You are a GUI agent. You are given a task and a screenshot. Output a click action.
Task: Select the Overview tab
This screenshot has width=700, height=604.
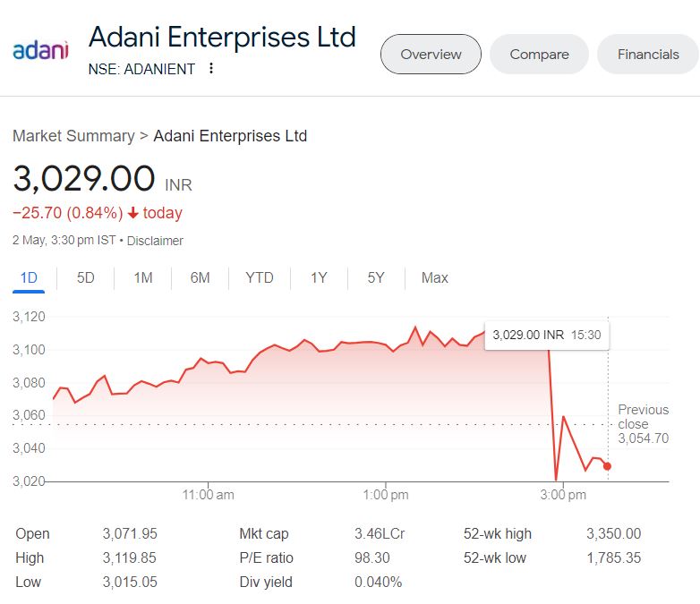coord(431,55)
